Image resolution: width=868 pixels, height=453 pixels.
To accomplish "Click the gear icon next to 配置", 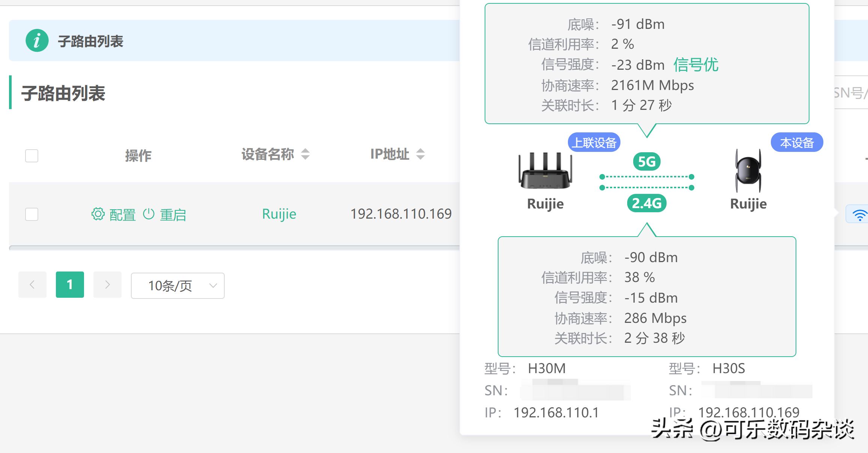I will click(98, 214).
